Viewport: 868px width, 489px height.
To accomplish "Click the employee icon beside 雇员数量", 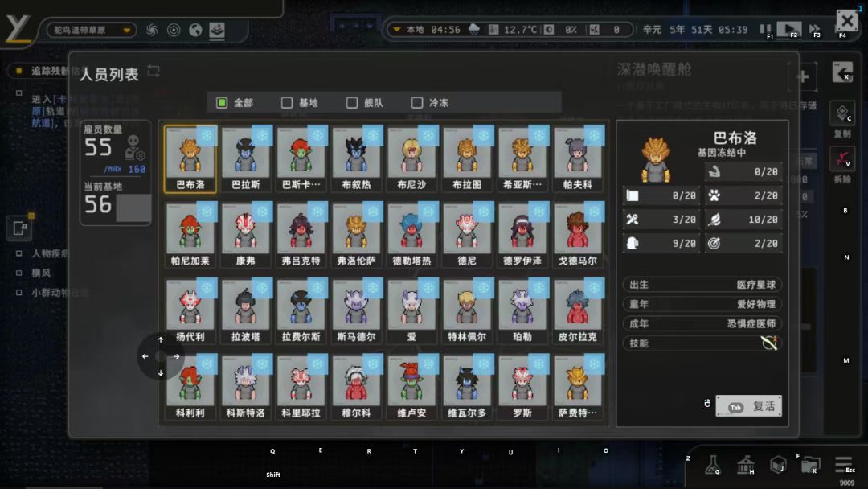I will click(x=135, y=148).
